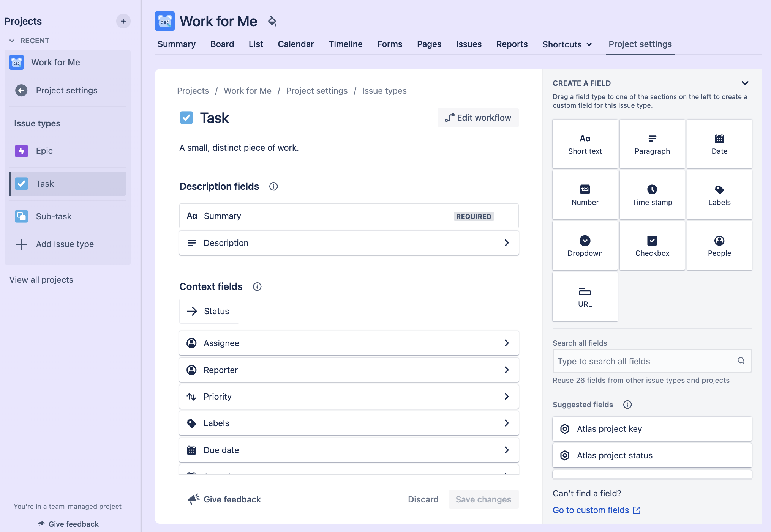Select the Short text field type tile

[585, 144]
